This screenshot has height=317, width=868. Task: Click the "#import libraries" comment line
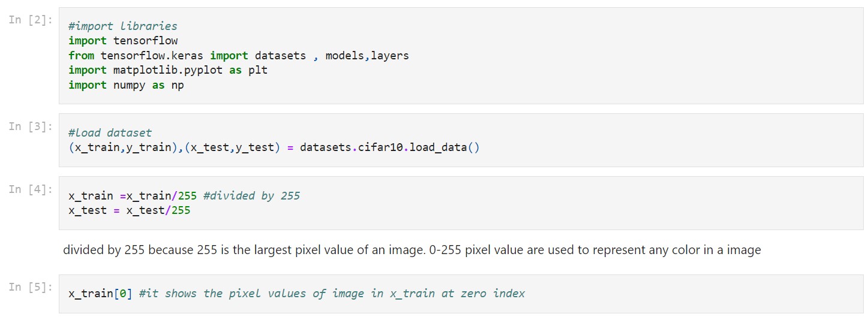point(122,26)
